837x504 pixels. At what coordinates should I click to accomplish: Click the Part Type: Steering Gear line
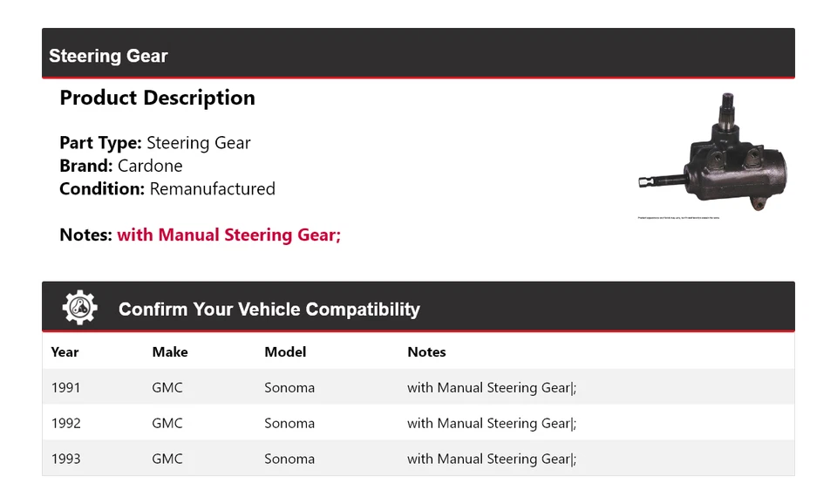pos(155,143)
